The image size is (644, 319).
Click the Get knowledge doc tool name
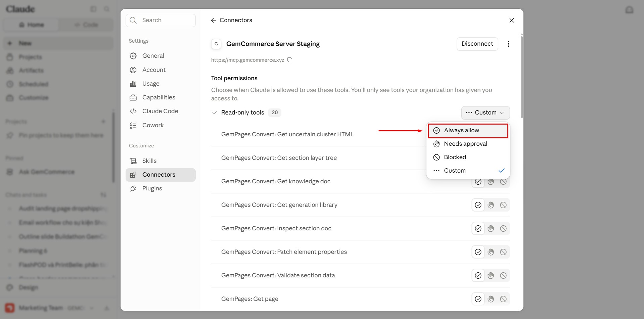pyautogui.click(x=276, y=181)
